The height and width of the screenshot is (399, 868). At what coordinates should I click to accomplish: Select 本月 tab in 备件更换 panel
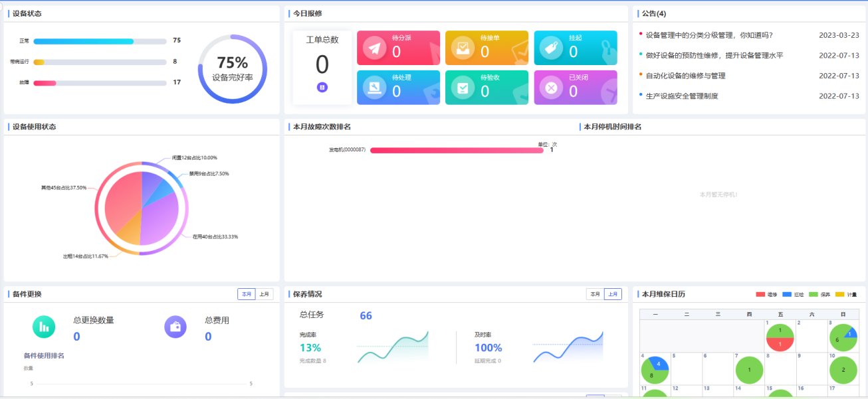(247, 294)
